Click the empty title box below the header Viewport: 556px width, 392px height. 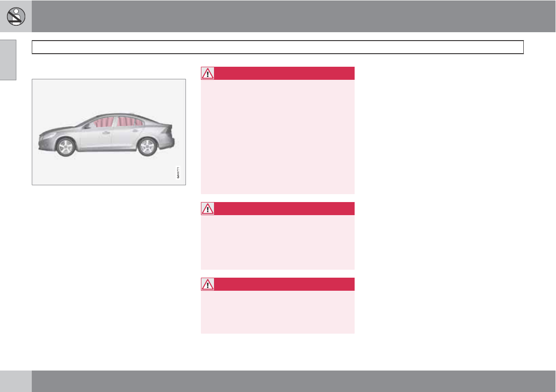coord(278,47)
